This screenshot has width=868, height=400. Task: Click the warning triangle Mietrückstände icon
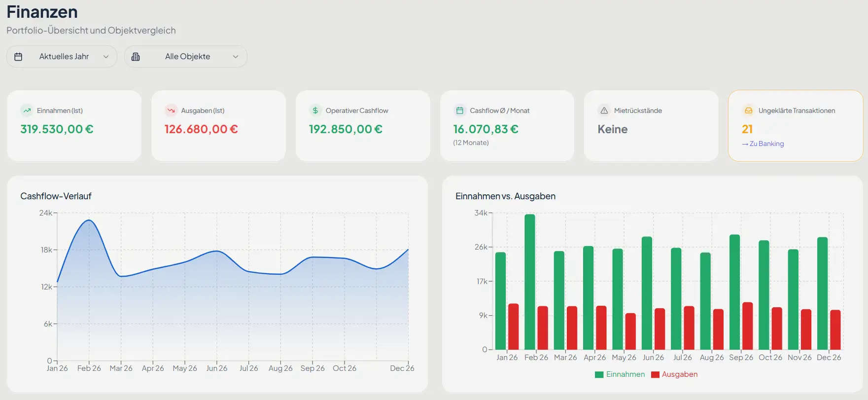tap(604, 110)
